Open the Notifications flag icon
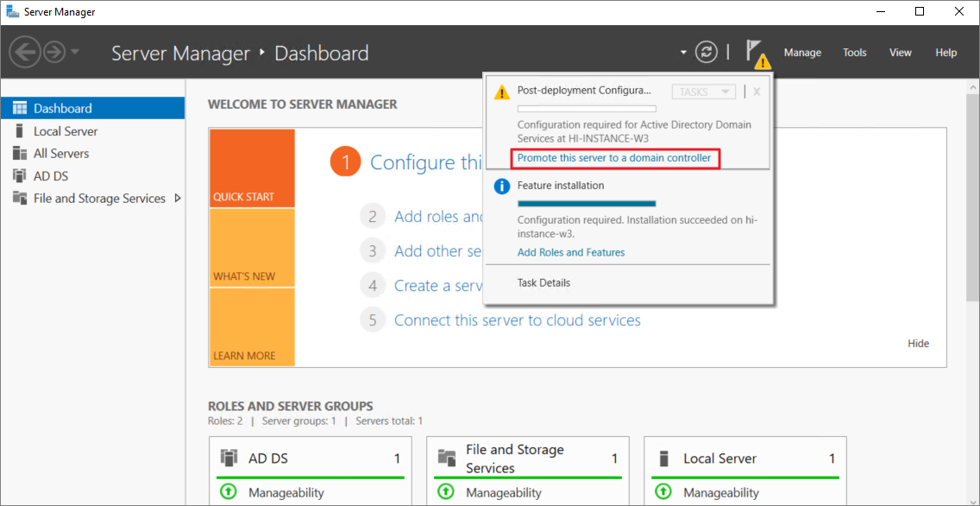980x506 pixels. [757, 54]
